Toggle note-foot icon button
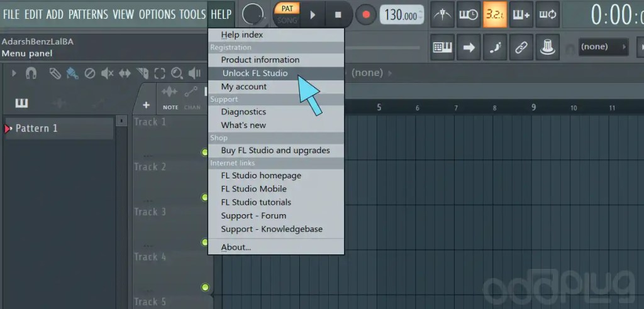644x309 pixels. click(x=495, y=48)
